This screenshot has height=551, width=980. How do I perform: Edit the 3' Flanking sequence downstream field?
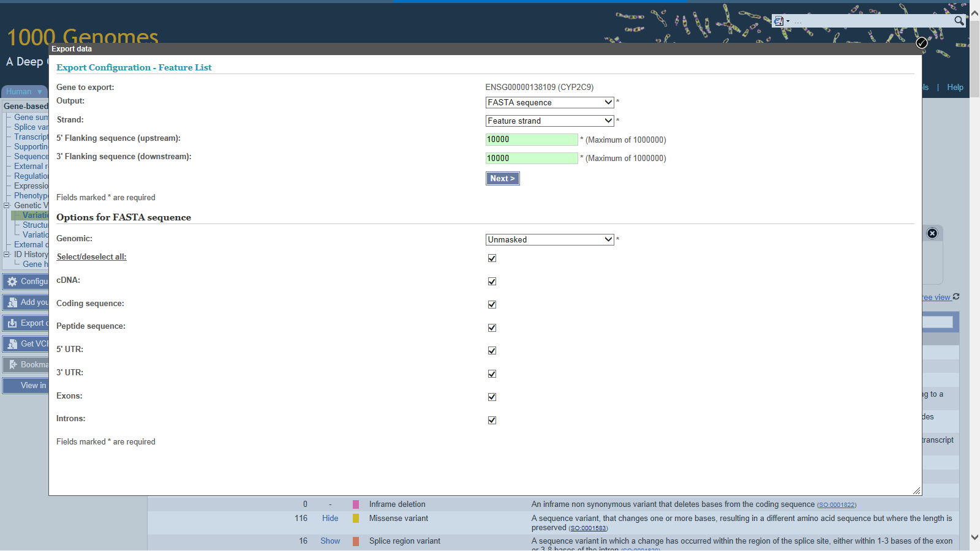tap(532, 158)
